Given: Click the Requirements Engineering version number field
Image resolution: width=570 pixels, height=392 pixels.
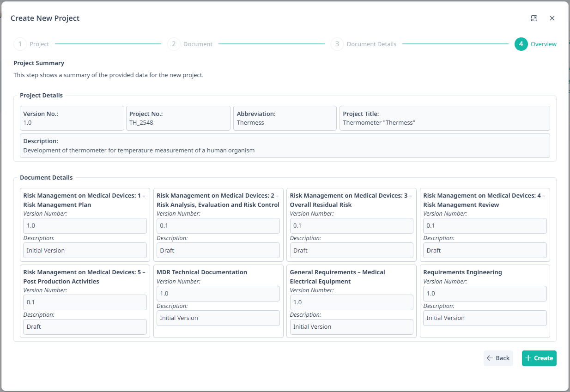Looking at the screenshot, I should click(485, 293).
